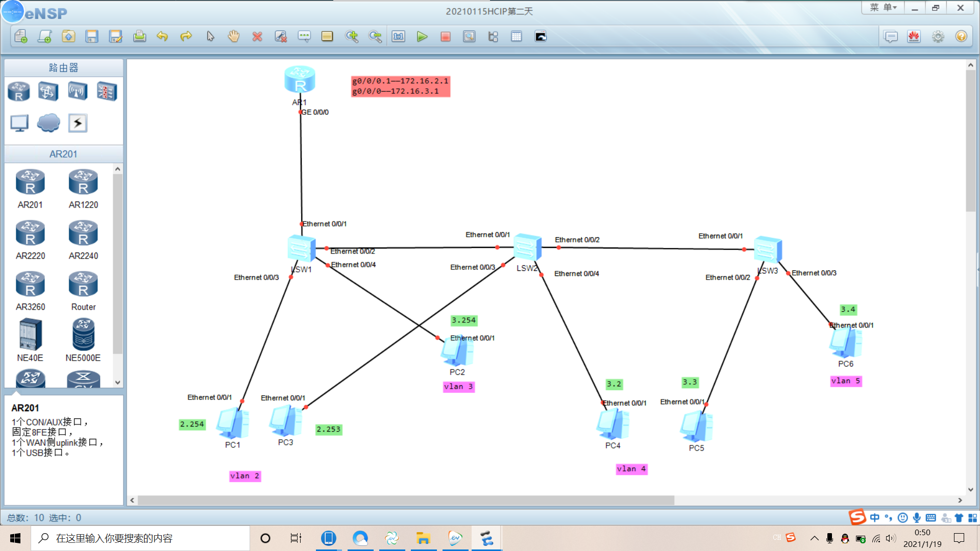The height and width of the screenshot is (551, 980).
Task: Open the Huawei logo toolbar button
Action: coord(914,37)
